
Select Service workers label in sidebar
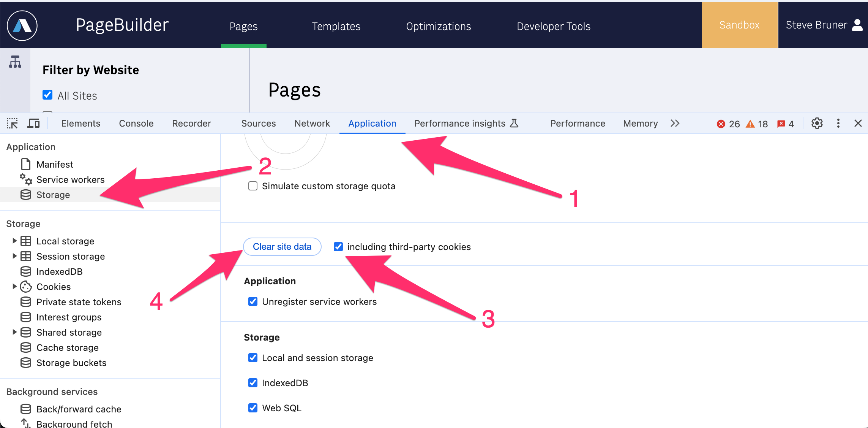tap(71, 179)
